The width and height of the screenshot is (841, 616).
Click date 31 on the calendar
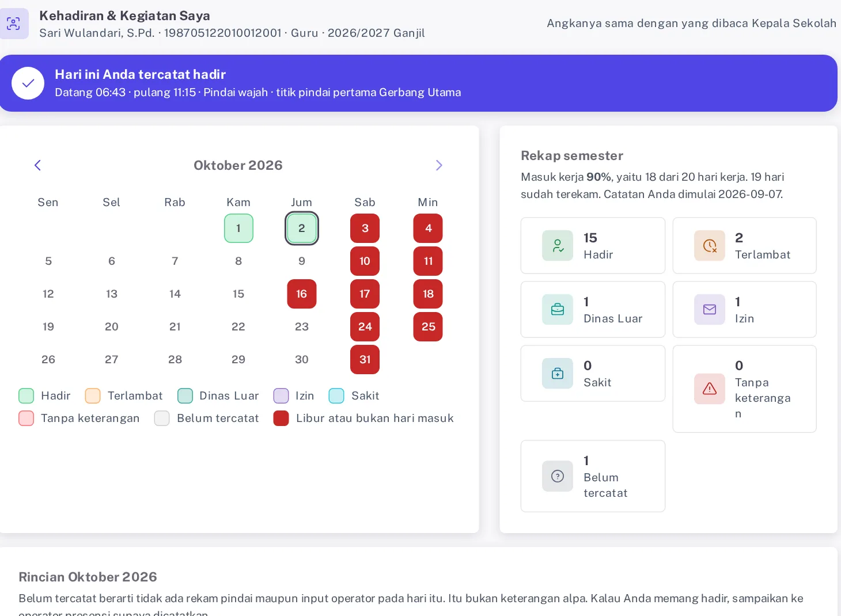point(365,359)
